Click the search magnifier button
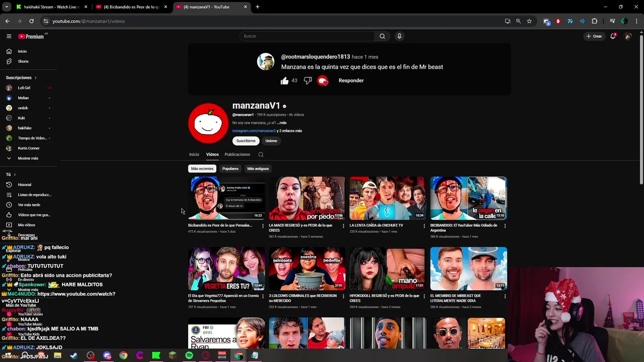Image resolution: width=644 pixels, height=362 pixels. (x=382, y=36)
